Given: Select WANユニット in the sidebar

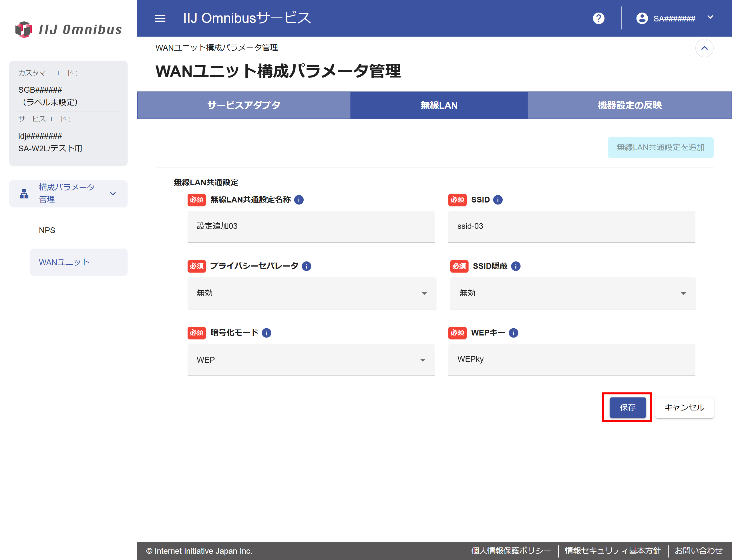Looking at the screenshot, I should (78, 262).
